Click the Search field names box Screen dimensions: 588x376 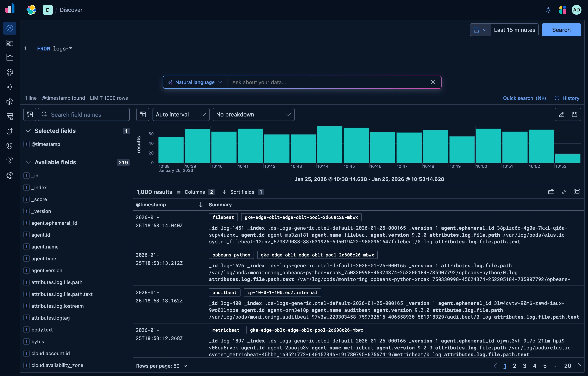[84, 114]
